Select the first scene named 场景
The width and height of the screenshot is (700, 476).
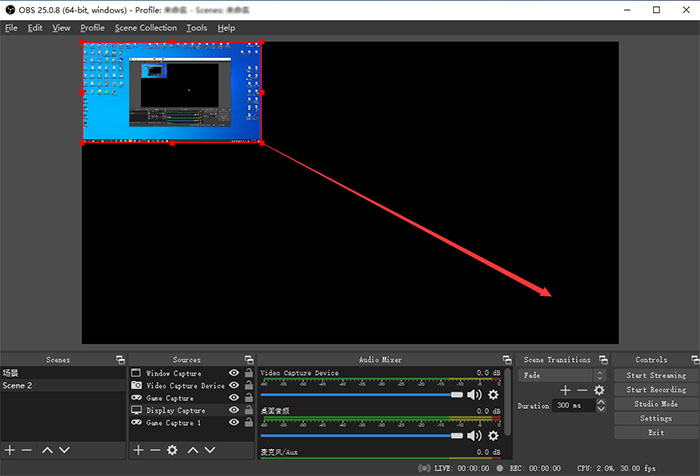[x=63, y=373]
